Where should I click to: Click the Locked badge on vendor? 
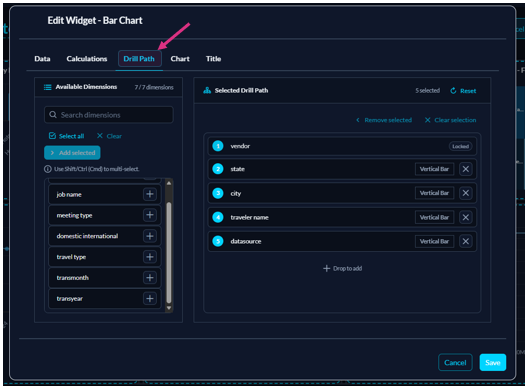pyautogui.click(x=460, y=146)
